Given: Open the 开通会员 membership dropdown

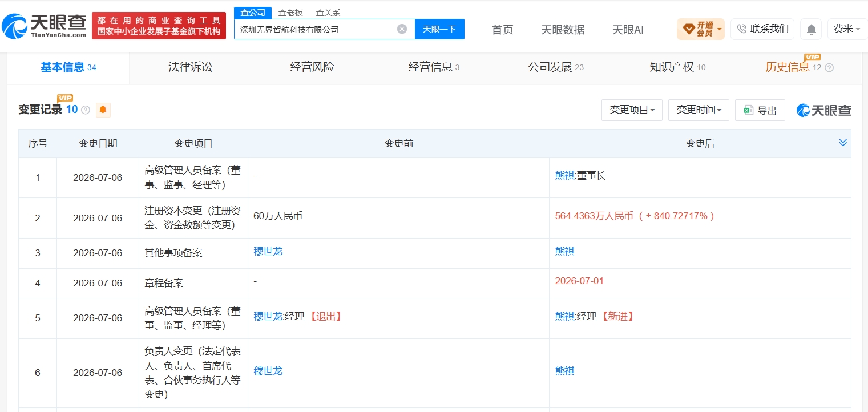Looking at the screenshot, I should click(700, 29).
